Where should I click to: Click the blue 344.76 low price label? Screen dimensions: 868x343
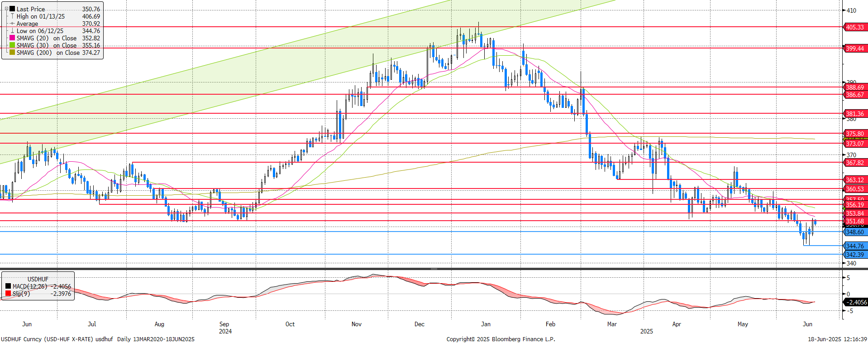855,246
